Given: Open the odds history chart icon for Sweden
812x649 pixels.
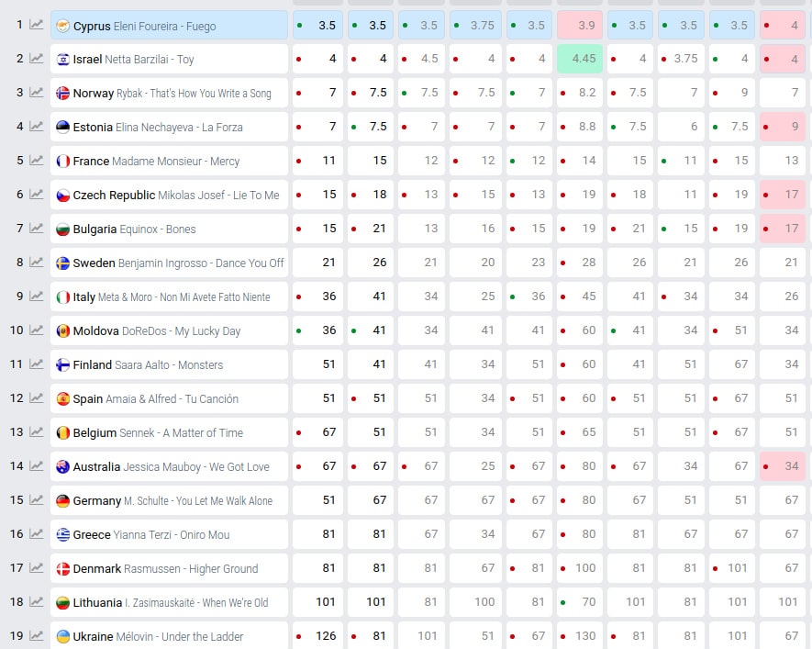Looking at the screenshot, I should (37, 263).
